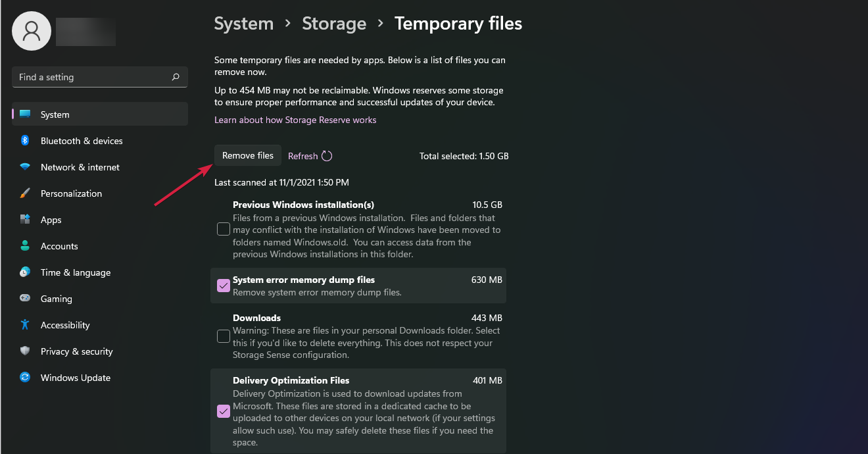This screenshot has width=868, height=454.
Task: Click the Personalization paintbrush icon
Action: coord(25,193)
